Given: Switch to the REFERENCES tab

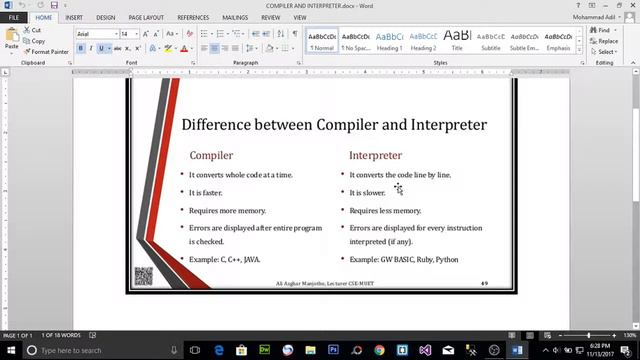Looking at the screenshot, I should (x=193, y=18).
